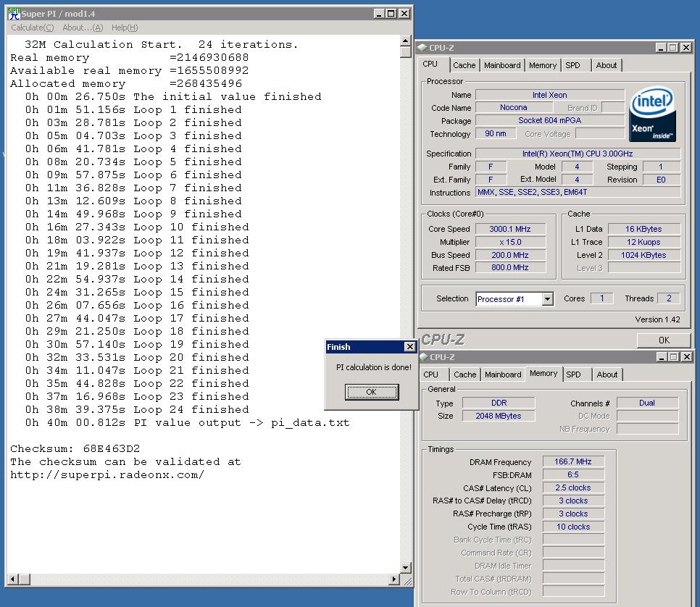The width and height of the screenshot is (700, 607).
Task: Select CPU tab in top CPU-Z
Action: [430, 64]
